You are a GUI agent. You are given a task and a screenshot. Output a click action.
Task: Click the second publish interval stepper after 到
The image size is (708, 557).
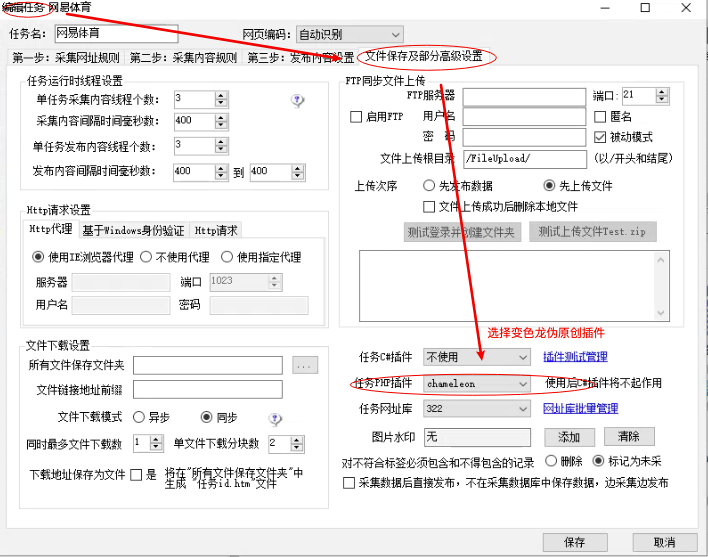[x=297, y=172]
